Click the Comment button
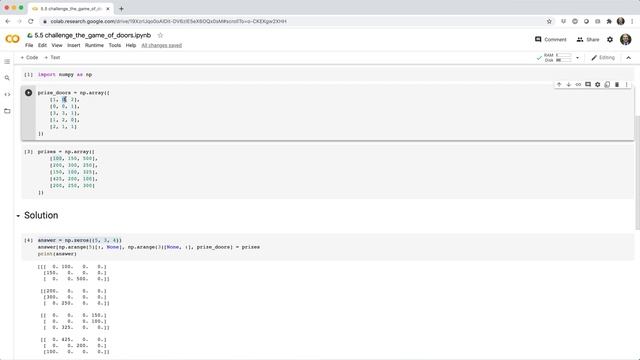Screen dimensions: 640x360 551,40
